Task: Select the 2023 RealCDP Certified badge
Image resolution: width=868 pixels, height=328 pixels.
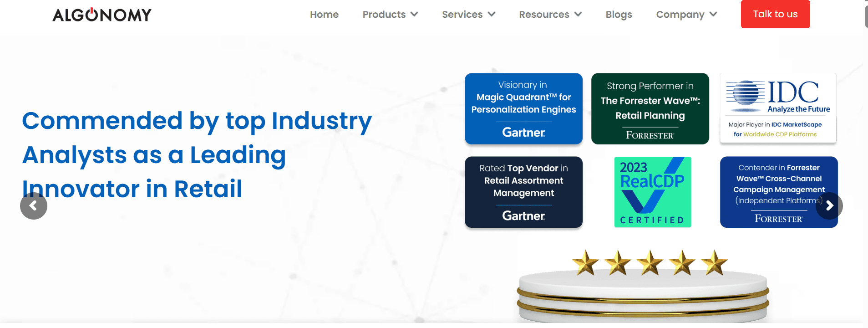Action: tap(653, 192)
